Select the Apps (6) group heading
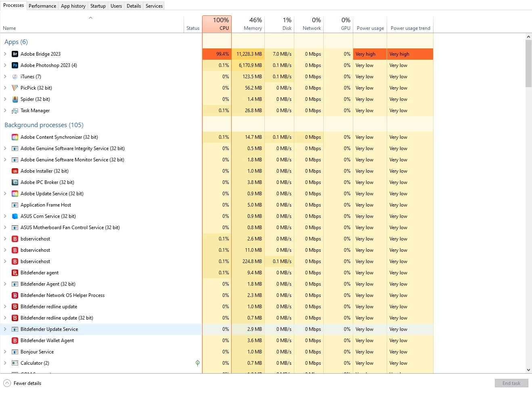Screen dimensions: 532x393 16,42
